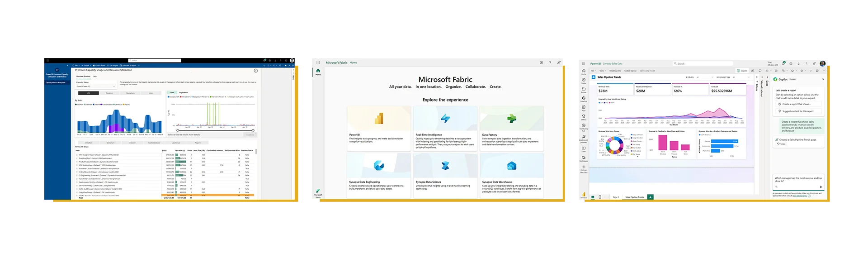Filter items by Lakehouse button

click(x=176, y=143)
